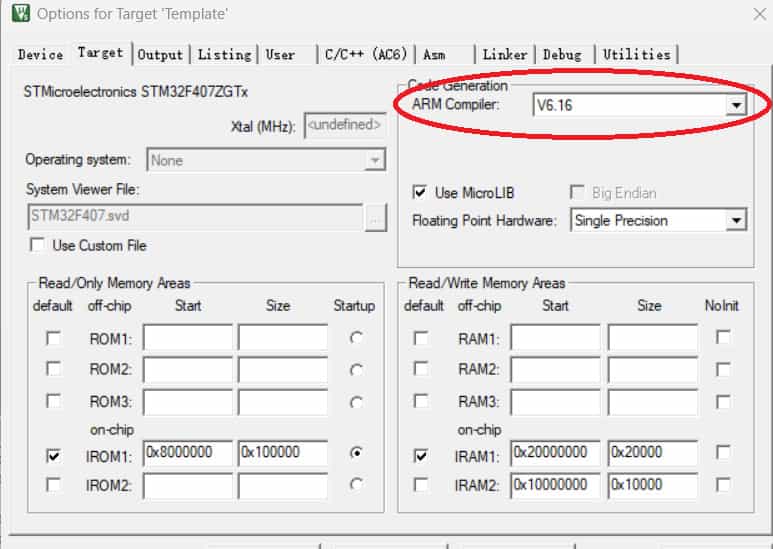Switch to the Debug tab
This screenshot has height=549, width=773.
pos(562,54)
